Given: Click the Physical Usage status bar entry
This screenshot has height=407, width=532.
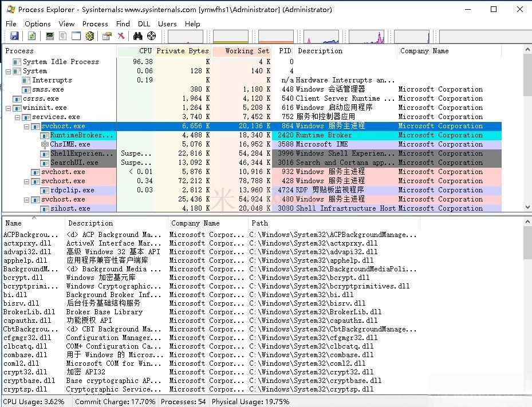Looking at the screenshot, I should coord(250,402).
